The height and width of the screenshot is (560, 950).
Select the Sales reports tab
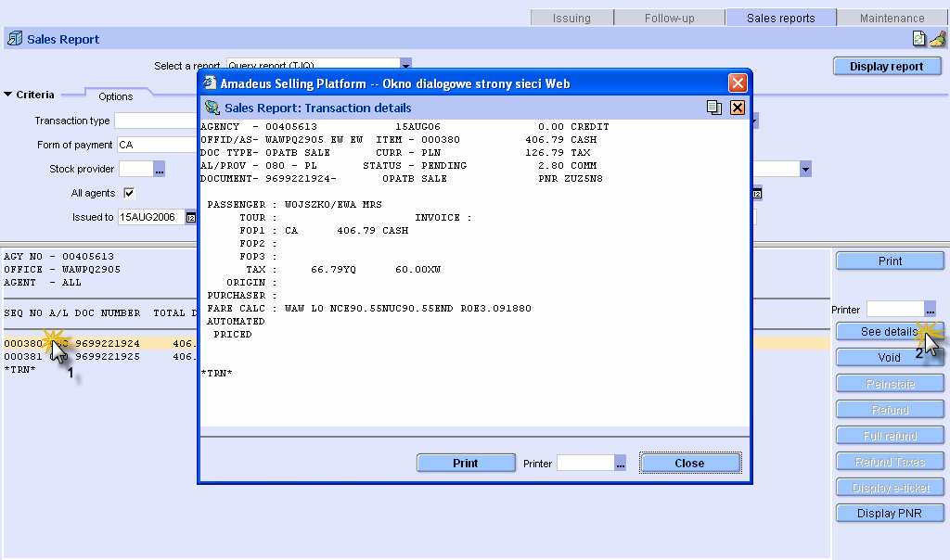pyautogui.click(x=781, y=18)
